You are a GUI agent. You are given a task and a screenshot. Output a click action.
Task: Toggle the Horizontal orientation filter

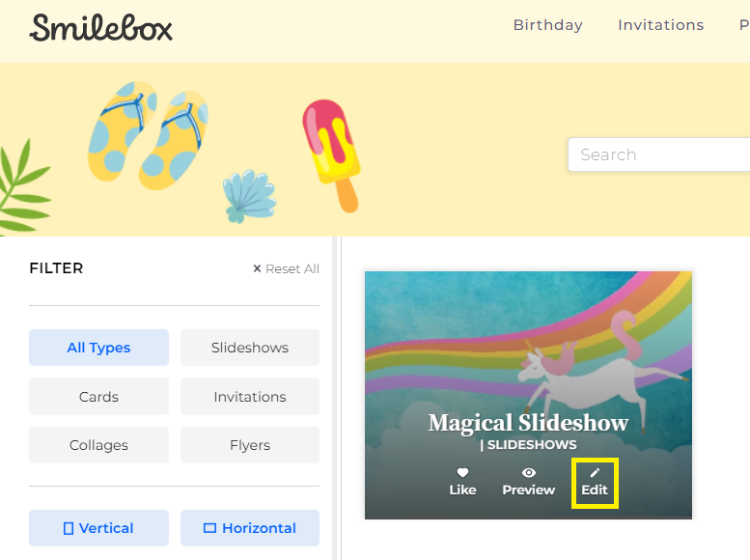(x=250, y=528)
